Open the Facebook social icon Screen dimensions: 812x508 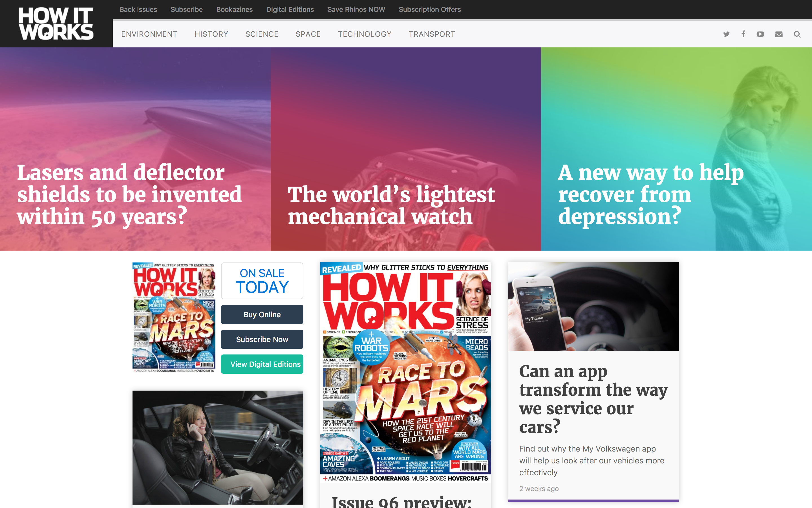pyautogui.click(x=743, y=34)
